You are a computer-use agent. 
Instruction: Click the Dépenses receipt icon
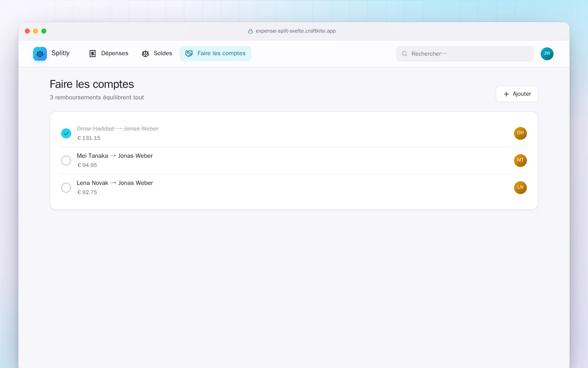(92, 53)
